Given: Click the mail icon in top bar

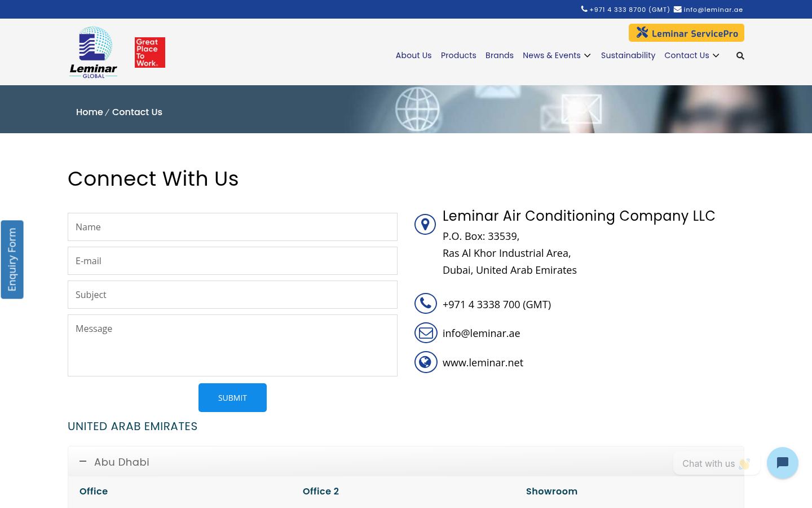Looking at the screenshot, I should click(678, 9).
